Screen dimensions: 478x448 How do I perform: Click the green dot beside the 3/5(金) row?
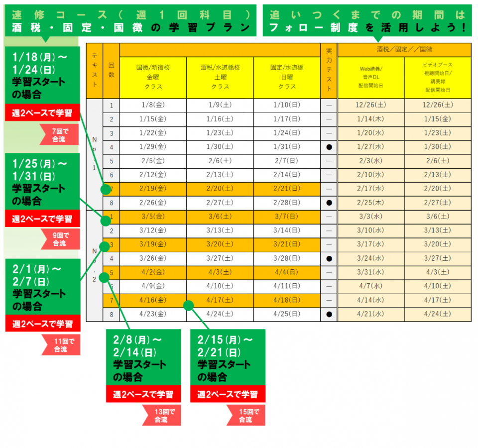click(x=106, y=221)
